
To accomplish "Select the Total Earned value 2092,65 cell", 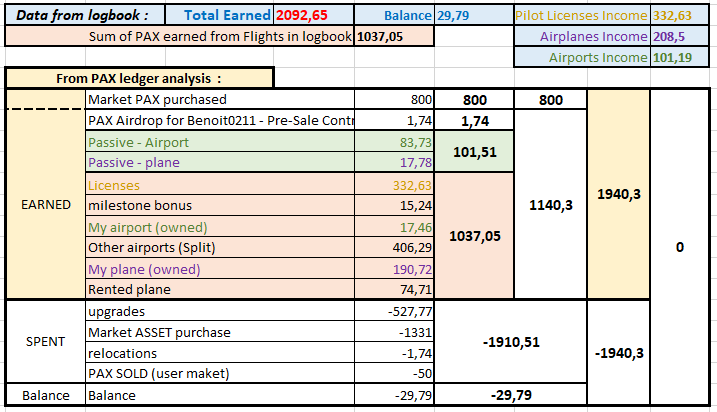I will (x=309, y=15).
